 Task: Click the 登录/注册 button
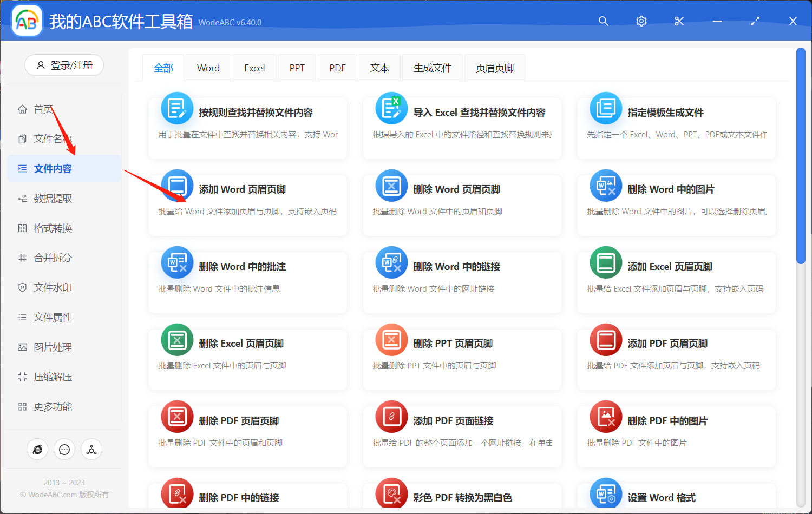tap(64, 65)
